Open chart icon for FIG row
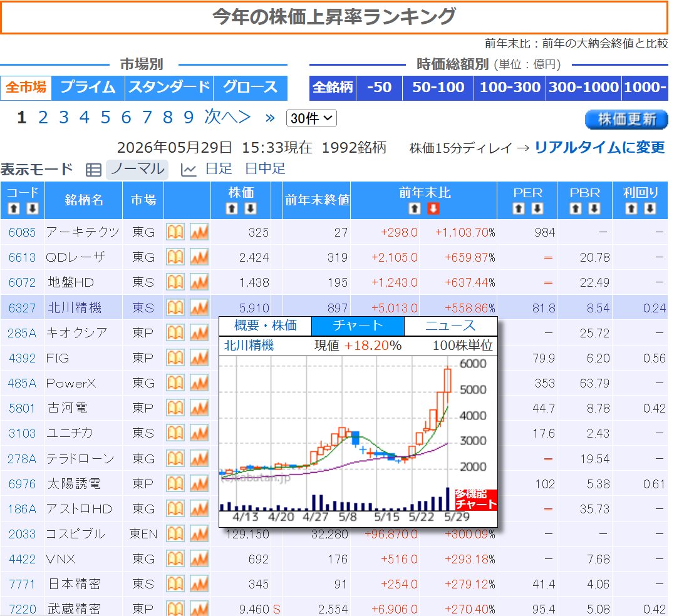Screen dimensions: 689x616 pos(199,358)
